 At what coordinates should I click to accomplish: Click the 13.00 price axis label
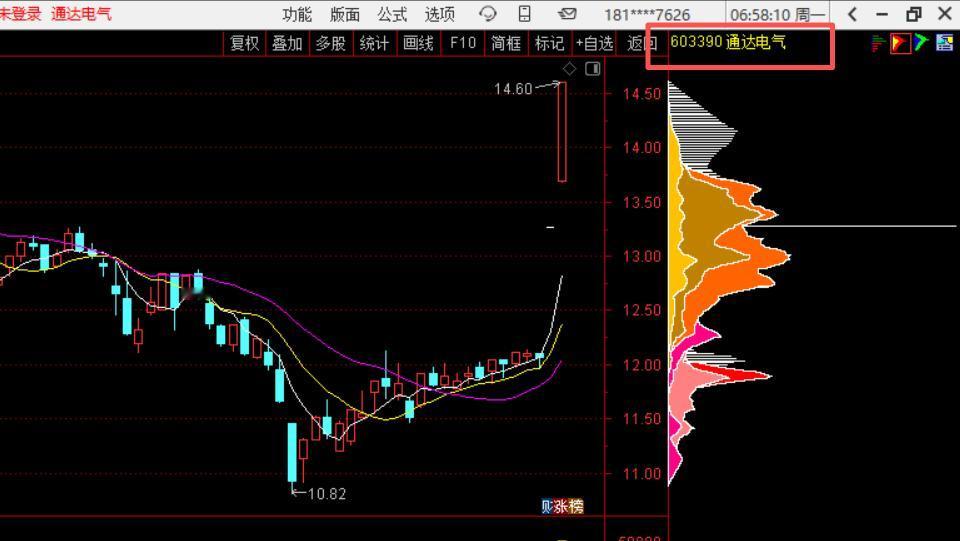click(642, 256)
